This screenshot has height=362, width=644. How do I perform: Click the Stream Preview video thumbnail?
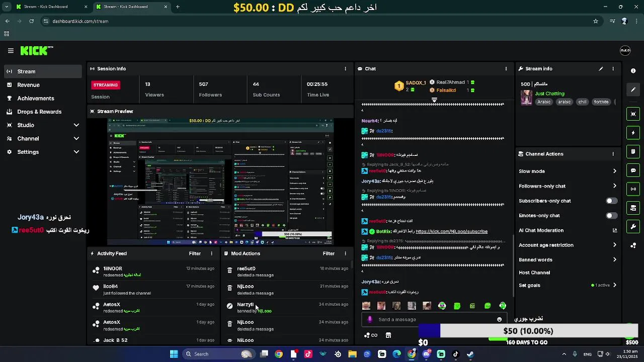220,182
